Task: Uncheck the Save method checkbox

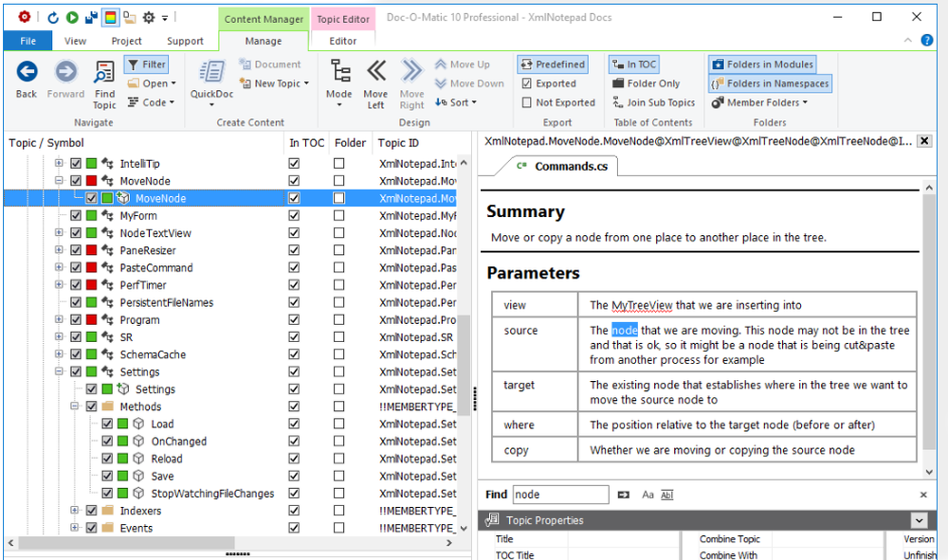Action: (107, 476)
